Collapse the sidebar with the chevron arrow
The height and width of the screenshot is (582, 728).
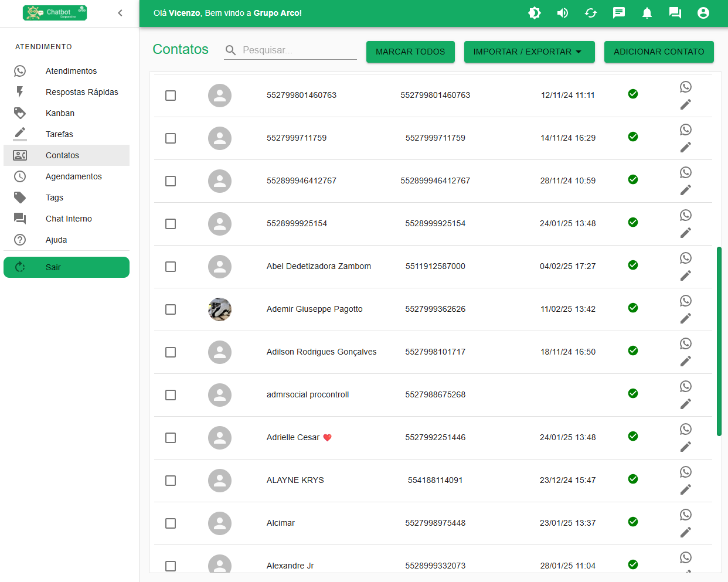(120, 13)
